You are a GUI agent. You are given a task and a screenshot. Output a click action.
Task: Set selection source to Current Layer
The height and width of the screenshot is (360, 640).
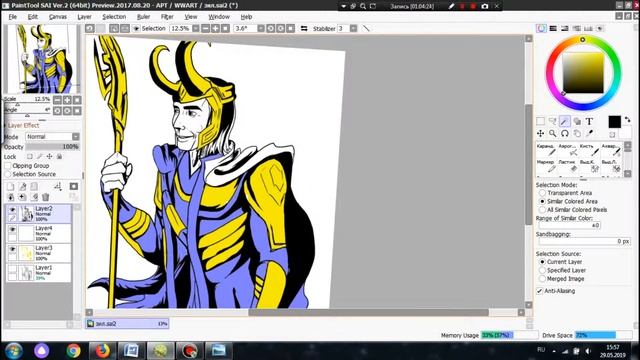[542, 262]
